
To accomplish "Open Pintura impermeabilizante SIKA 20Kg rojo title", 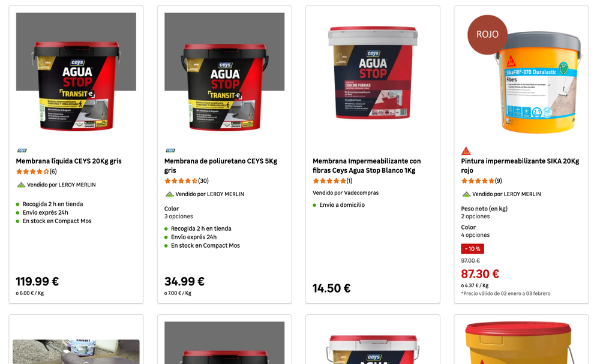I will tap(520, 166).
